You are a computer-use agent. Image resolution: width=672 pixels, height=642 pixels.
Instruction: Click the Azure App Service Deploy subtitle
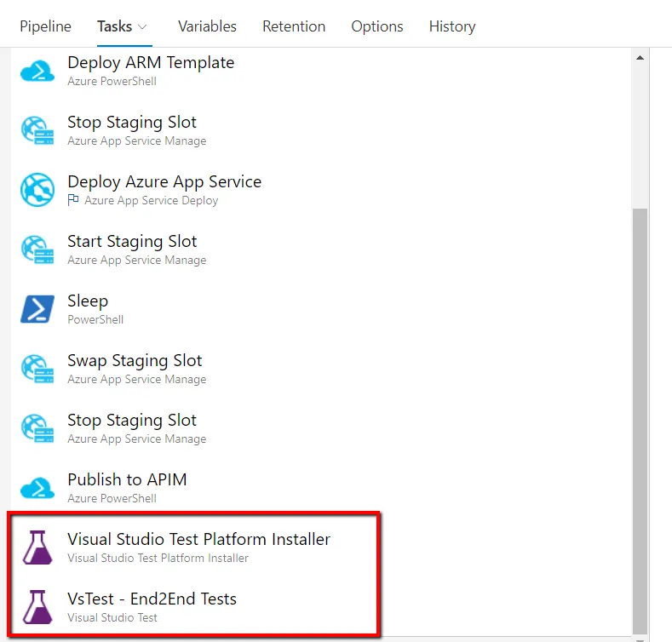click(x=151, y=200)
